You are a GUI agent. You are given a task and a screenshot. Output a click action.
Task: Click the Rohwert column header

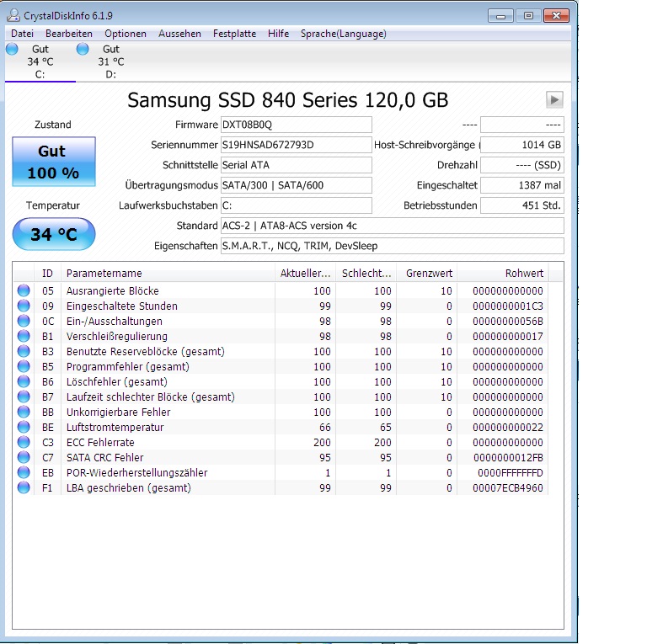pyautogui.click(x=503, y=274)
